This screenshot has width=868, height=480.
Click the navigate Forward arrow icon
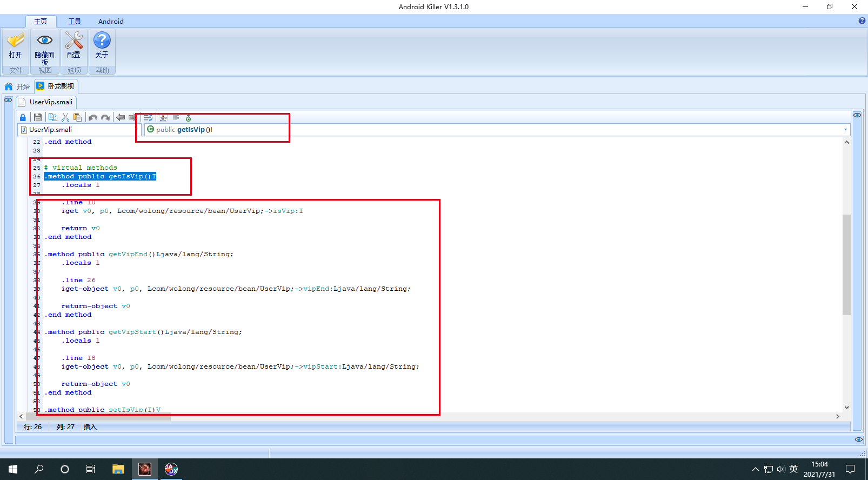coord(132,117)
